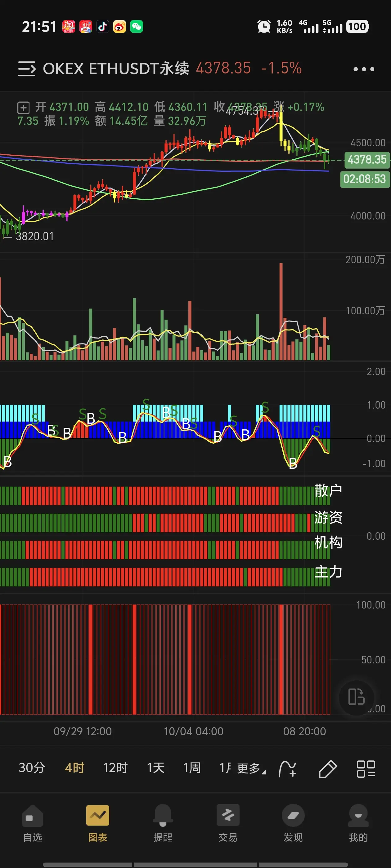Image resolution: width=391 pixels, height=868 pixels.
Task: Tap the OKEX ETHUSDT永续 symbol title
Action: (x=116, y=69)
